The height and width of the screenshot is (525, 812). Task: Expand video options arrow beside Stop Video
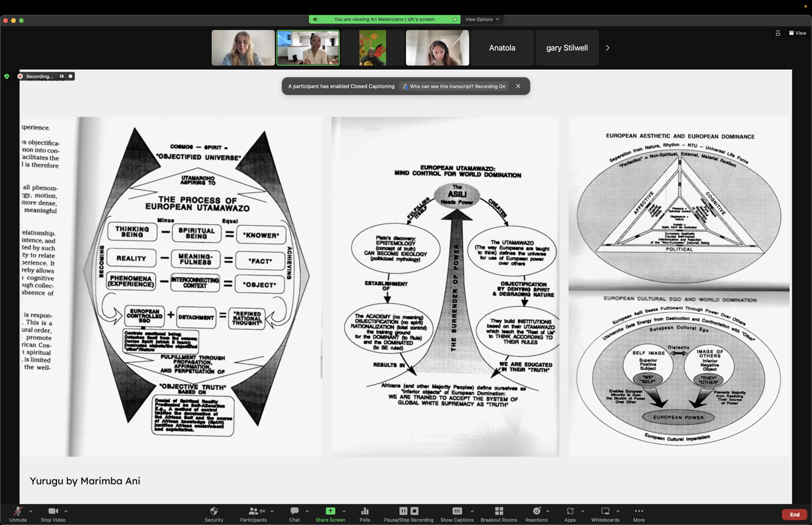pos(66,511)
